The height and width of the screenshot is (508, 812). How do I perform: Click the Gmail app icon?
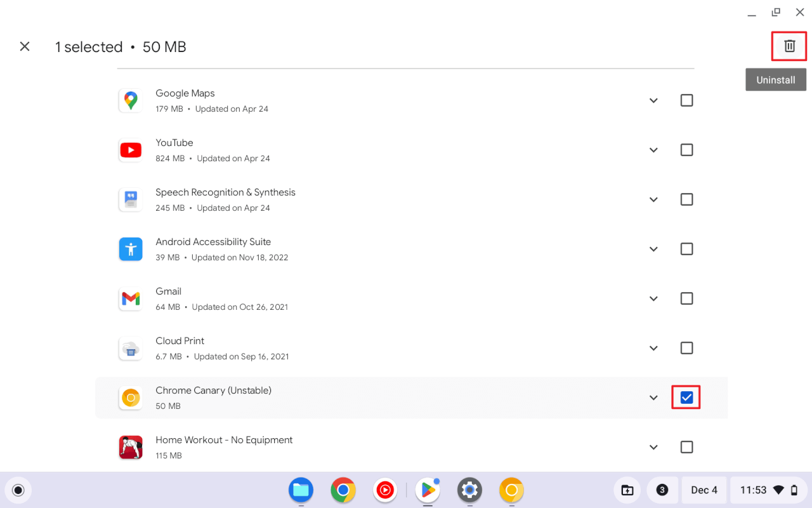131,298
